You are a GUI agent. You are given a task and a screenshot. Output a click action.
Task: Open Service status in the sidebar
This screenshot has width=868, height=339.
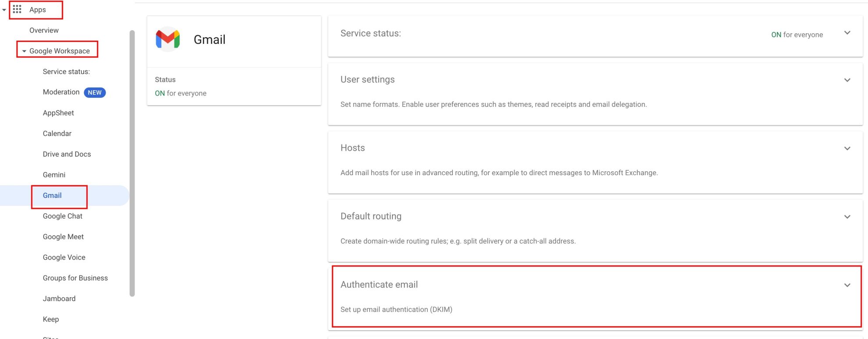[66, 71]
